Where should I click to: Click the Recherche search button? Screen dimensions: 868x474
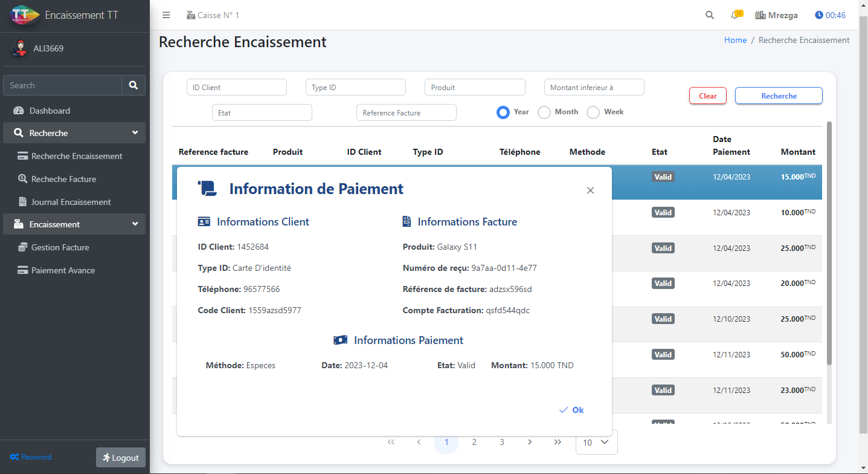(x=779, y=96)
